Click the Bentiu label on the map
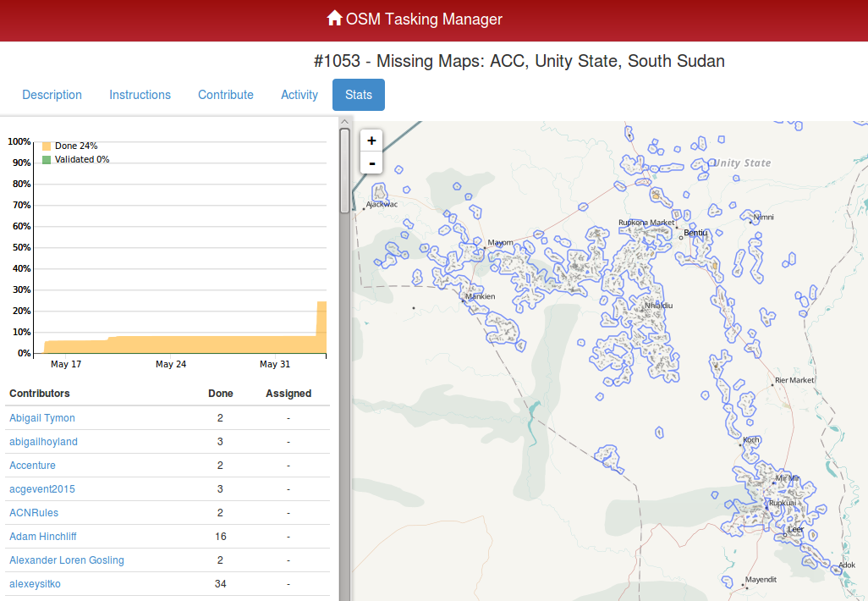Screen dimensions: 868x601 [695, 233]
